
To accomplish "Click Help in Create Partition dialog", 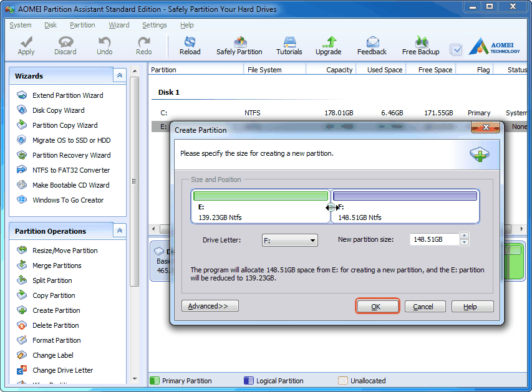I will pos(472,306).
